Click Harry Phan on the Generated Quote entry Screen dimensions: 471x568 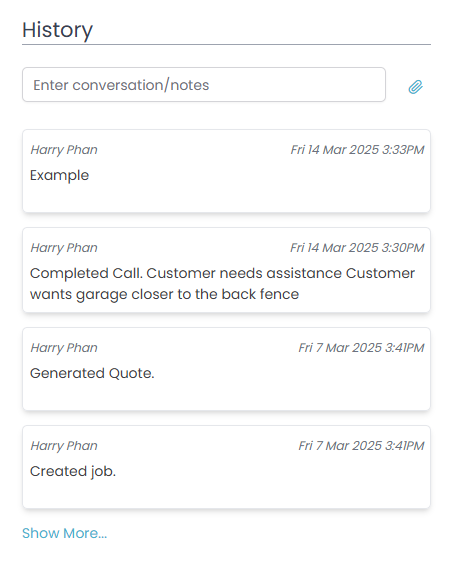64,348
